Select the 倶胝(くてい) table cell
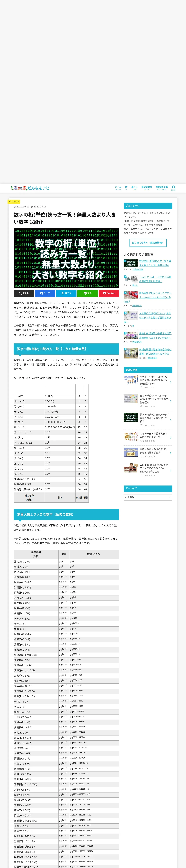 pos(36,567)
